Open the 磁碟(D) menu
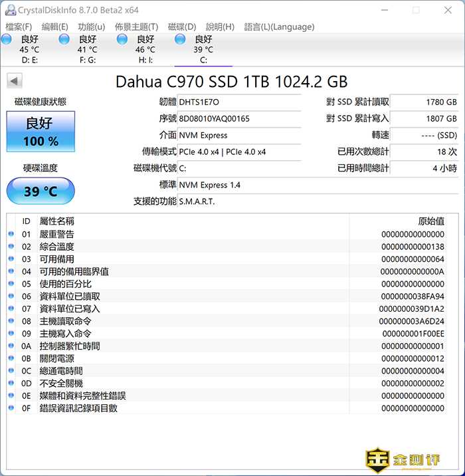Screen dimensions: 465x476 click(181, 27)
